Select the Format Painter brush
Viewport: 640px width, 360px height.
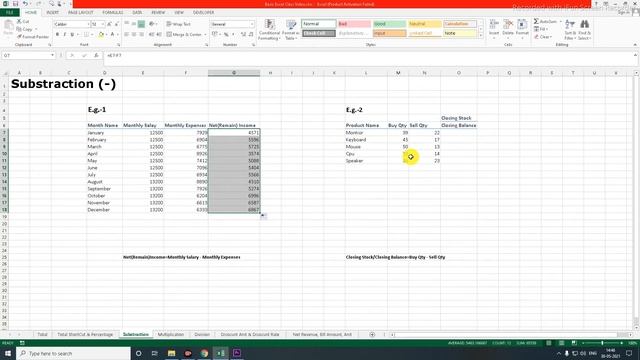(x=19, y=37)
